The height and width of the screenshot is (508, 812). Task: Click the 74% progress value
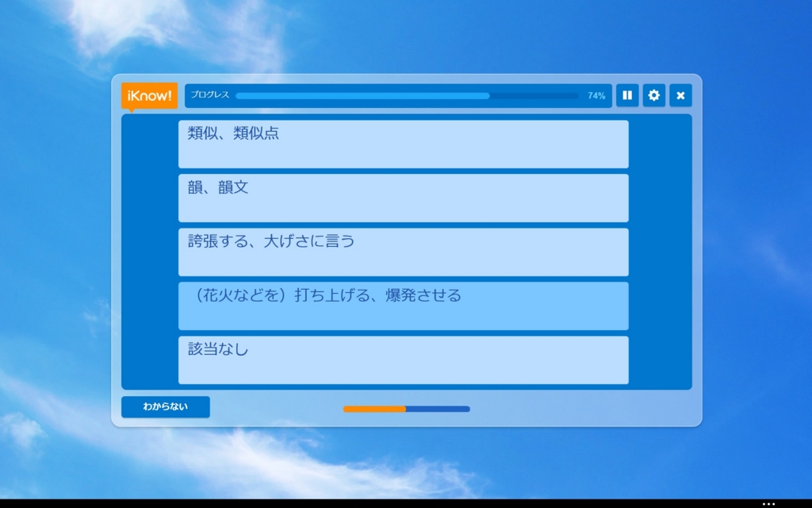596,96
